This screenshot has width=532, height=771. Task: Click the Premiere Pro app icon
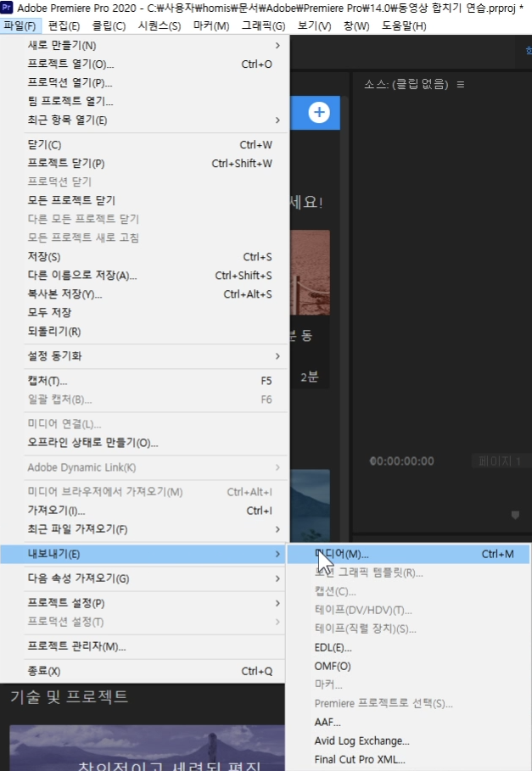7,8
